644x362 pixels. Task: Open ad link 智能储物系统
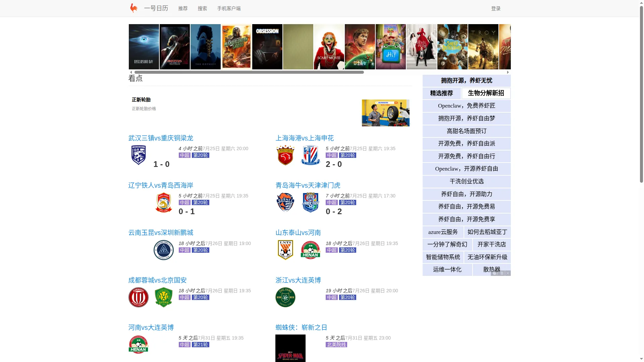point(443,257)
